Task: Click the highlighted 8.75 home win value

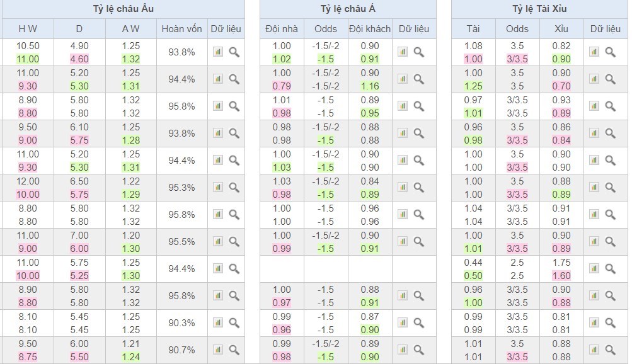Action: [28, 356]
